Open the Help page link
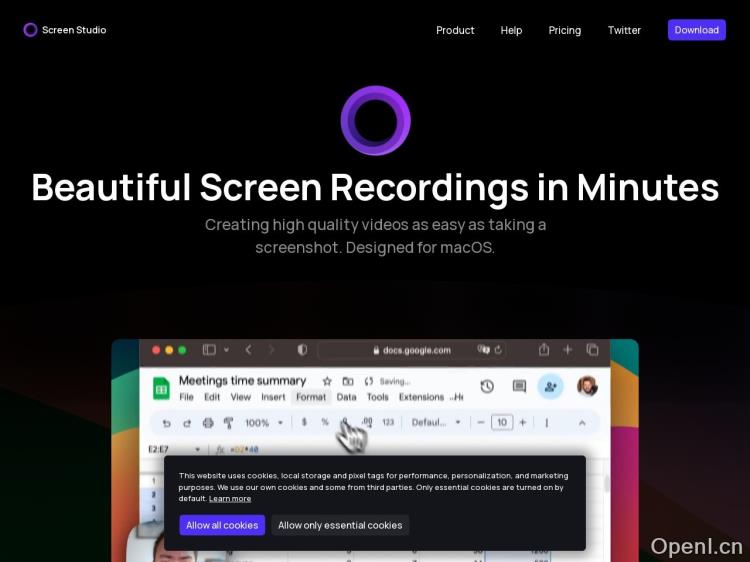The width and height of the screenshot is (750, 562). point(511,30)
